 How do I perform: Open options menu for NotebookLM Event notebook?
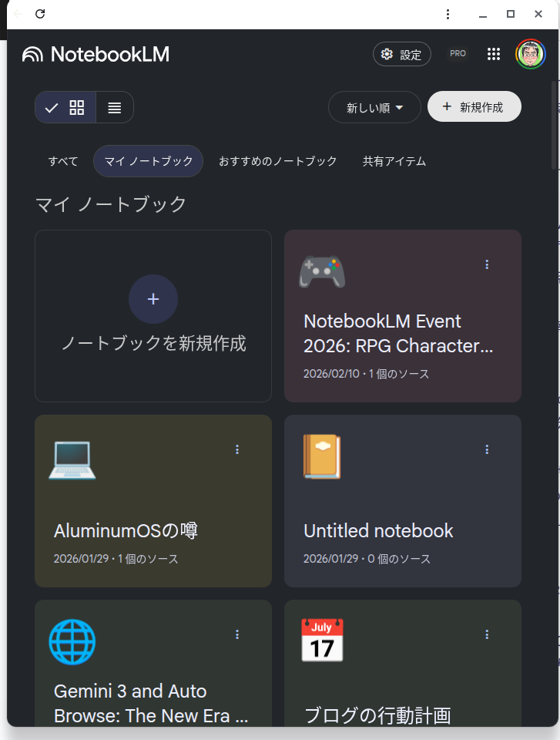487,264
